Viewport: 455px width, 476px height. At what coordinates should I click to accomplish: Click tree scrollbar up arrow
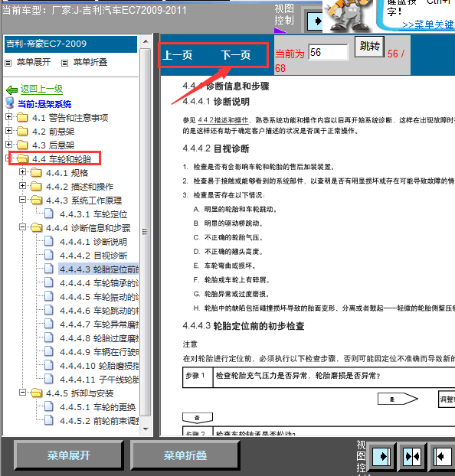(146, 41)
